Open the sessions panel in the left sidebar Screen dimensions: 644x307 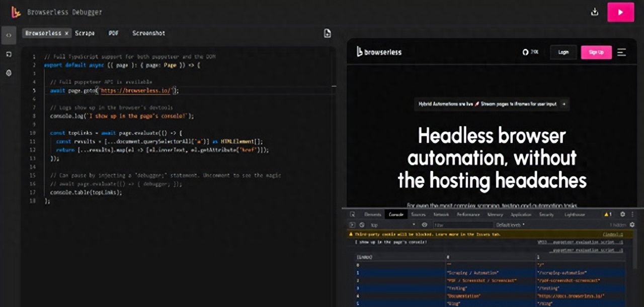8,54
